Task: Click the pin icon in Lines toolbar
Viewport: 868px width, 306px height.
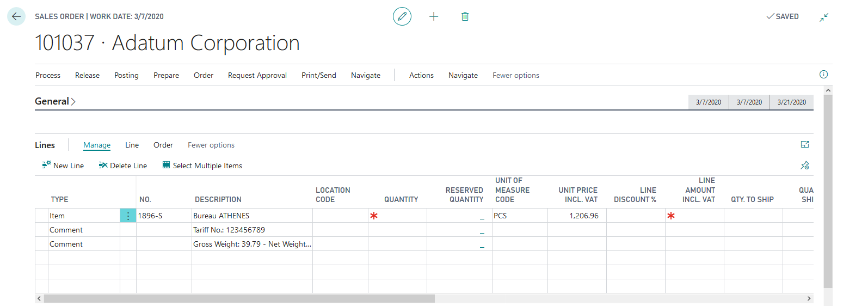Action: [x=805, y=165]
